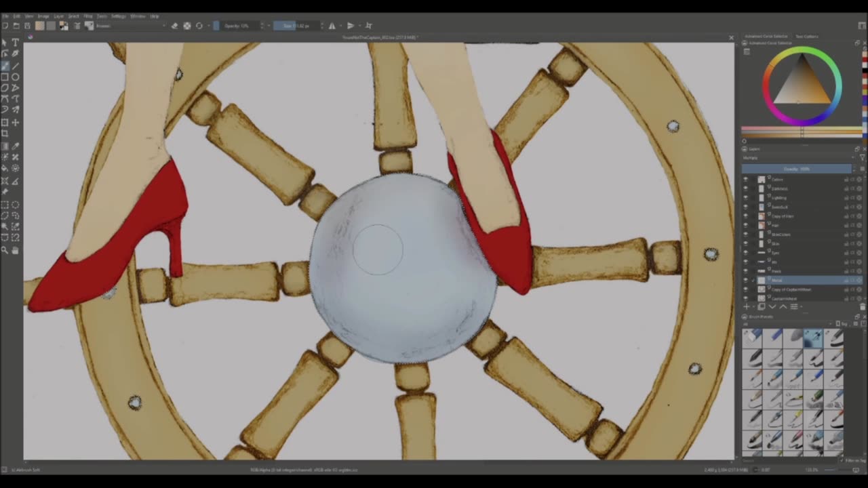
Task: Open the brush editor settings icon
Action: tap(77, 26)
